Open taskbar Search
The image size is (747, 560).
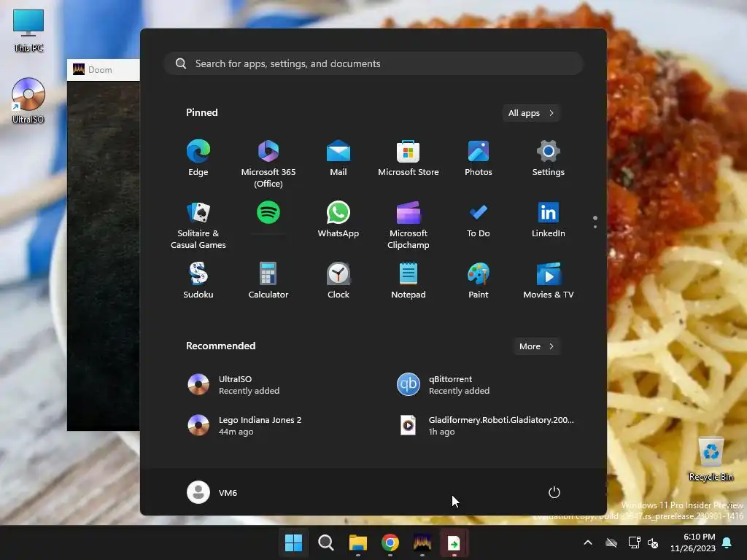point(326,542)
